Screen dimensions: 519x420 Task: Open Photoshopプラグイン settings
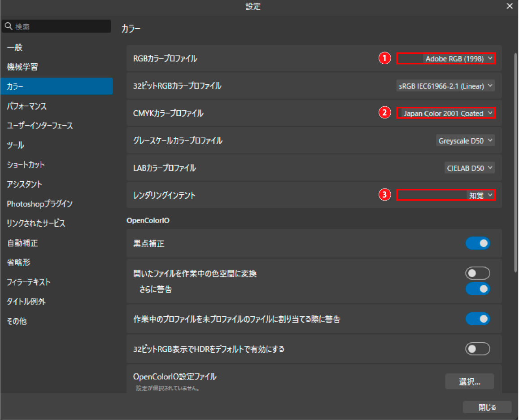(x=40, y=204)
